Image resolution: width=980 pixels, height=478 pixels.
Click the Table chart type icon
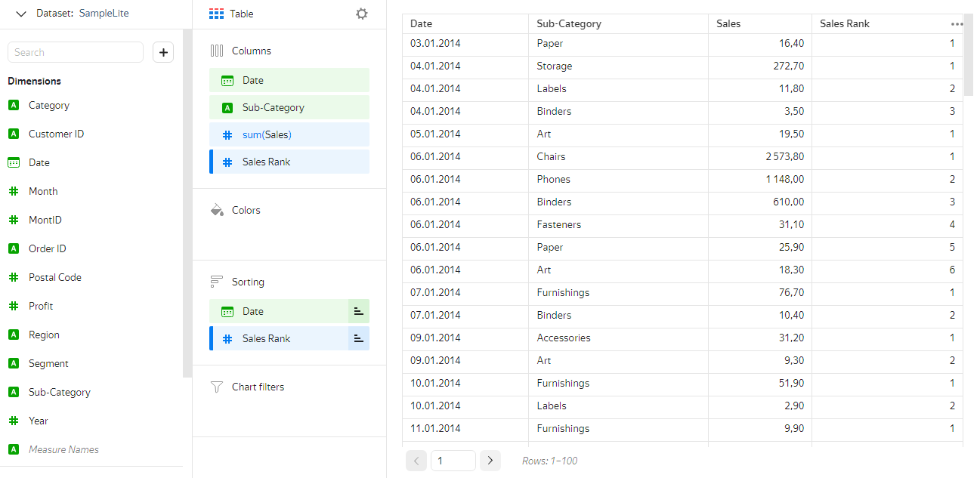[217, 14]
